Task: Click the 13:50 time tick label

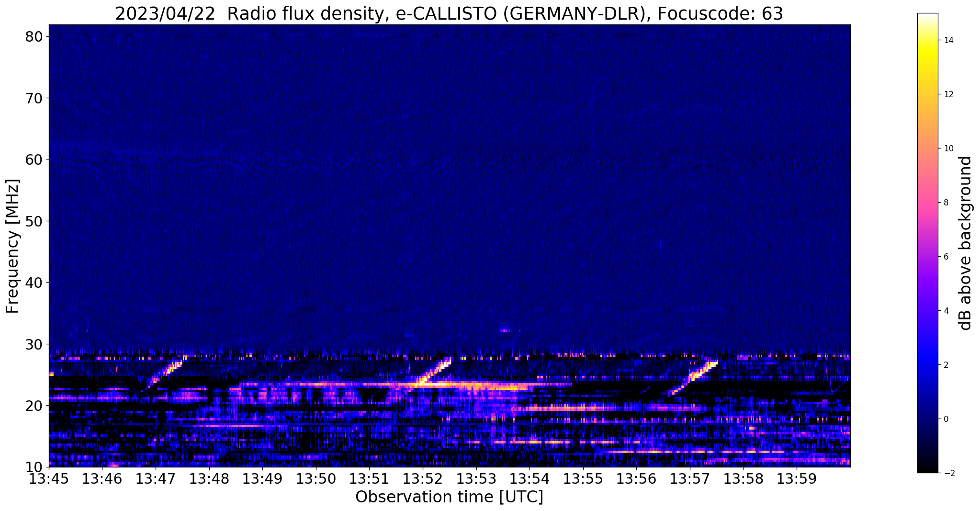Action: pyautogui.click(x=316, y=478)
